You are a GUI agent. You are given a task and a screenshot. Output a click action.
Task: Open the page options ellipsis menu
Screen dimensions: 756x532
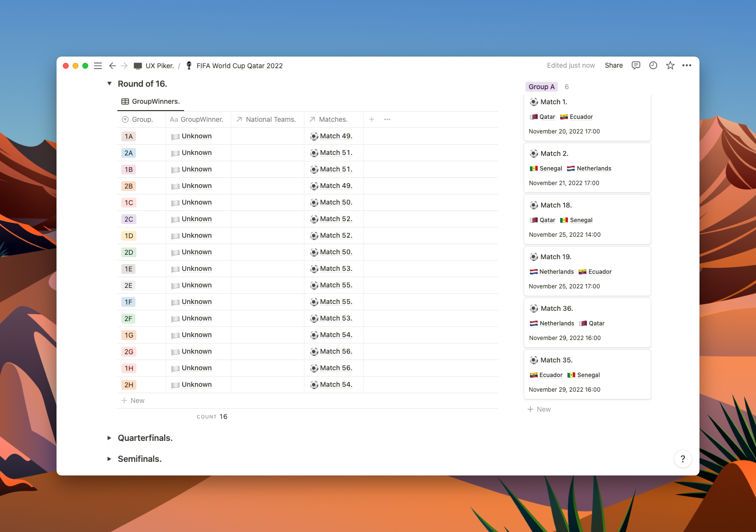(x=687, y=65)
